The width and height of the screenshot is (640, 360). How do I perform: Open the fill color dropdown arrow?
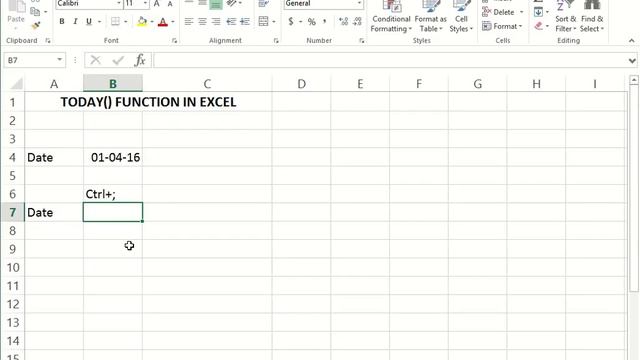point(152,22)
